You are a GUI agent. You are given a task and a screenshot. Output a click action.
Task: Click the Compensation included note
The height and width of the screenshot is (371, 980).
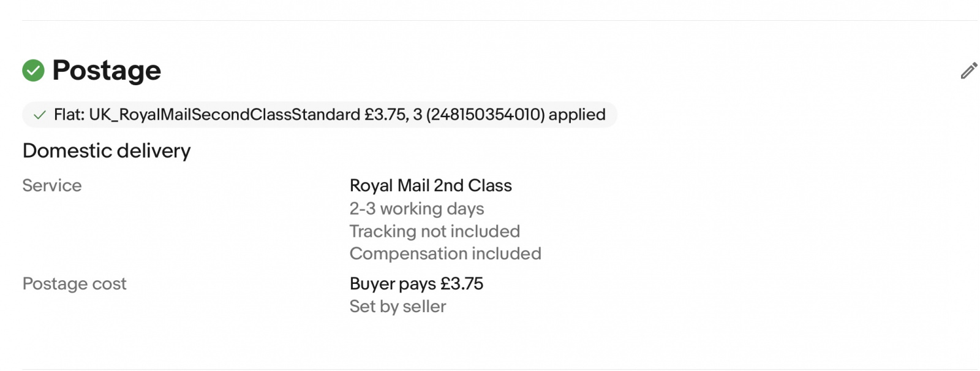coord(445,254)
